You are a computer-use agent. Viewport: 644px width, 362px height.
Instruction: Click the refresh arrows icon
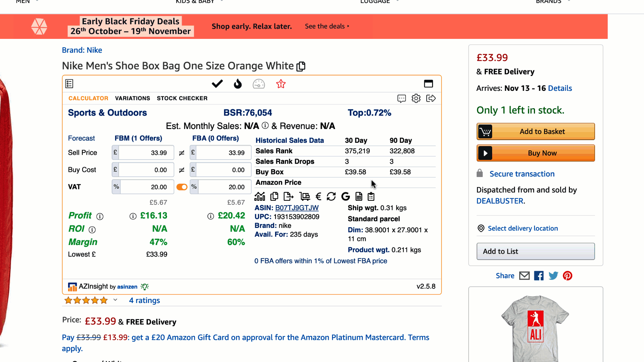coord(331,196)
